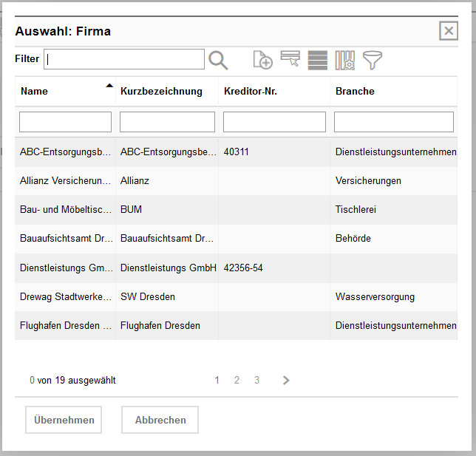Select the Drewag Stadtwerke... name cell
Screen dimensions: 476x456
[65, 296]
